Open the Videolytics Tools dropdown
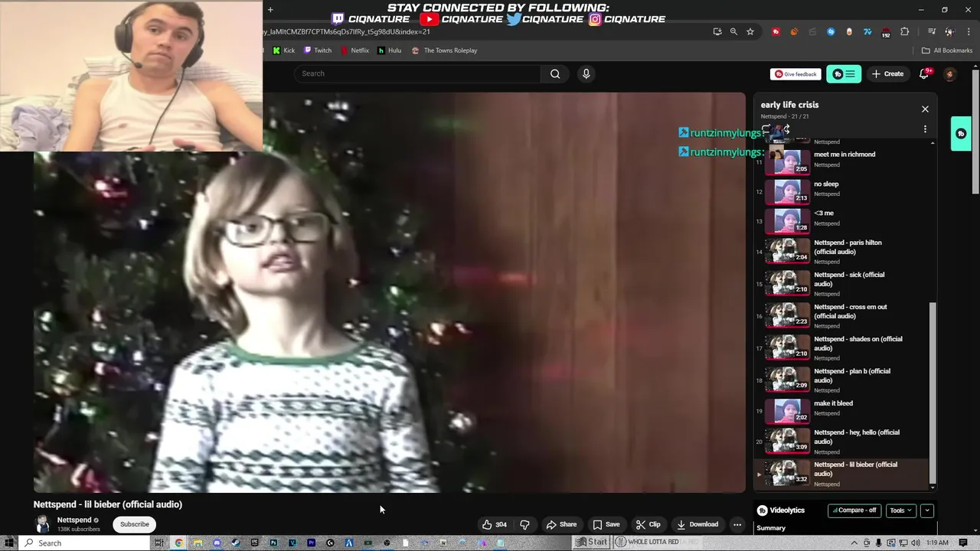980x551 pixels. point(900,510)
